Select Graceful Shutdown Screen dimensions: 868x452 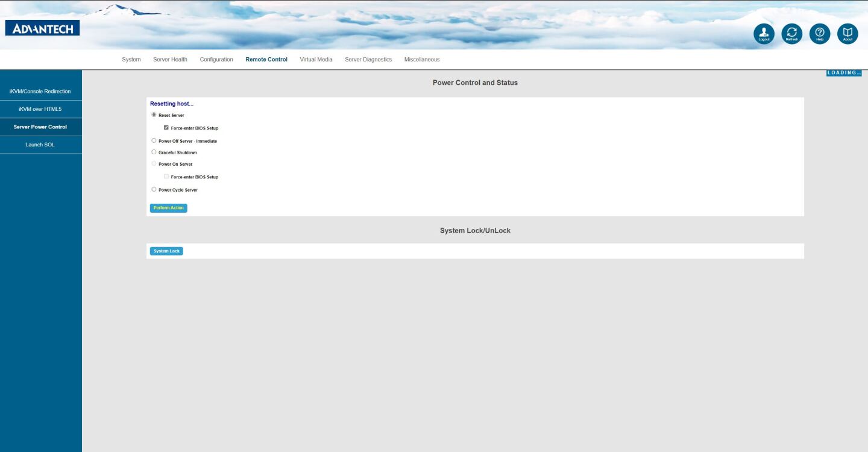[154, 152]
